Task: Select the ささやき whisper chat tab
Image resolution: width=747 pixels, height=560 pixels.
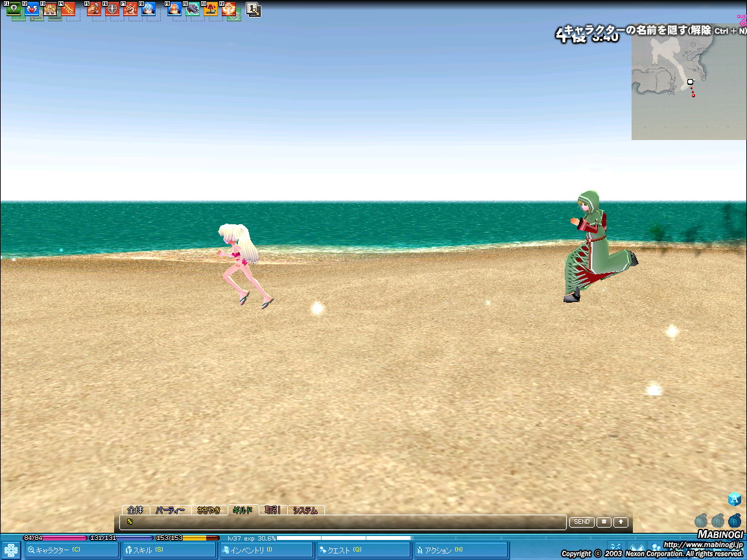Action: (x=209, y=510)
